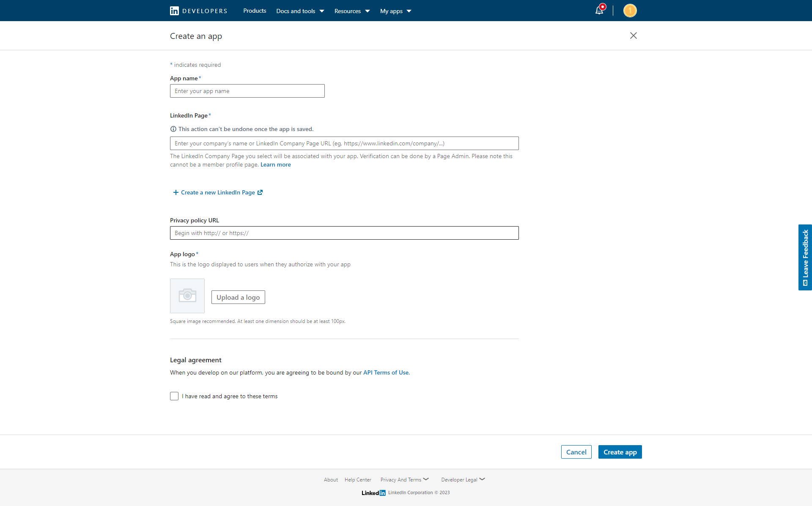Expand the Privacy And Terms chevron
Image resolution: width=812 pixels, height=506 pixels.
click(425, 479)
